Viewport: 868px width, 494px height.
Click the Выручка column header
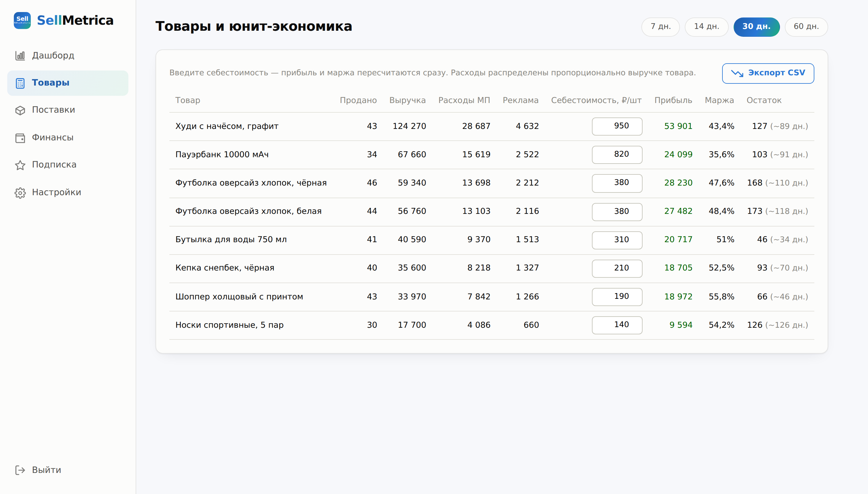[407, 100]
